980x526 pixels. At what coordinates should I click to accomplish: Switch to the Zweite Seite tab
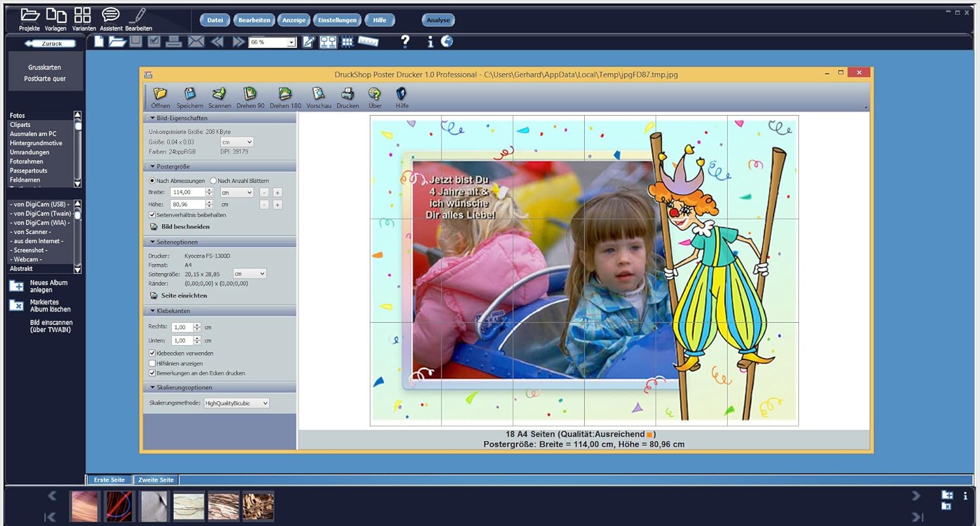(x=156, y=480)
